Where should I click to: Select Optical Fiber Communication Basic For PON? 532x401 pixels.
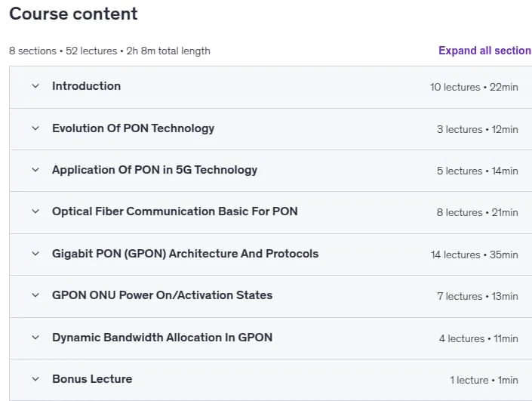(x=175, y=211)
